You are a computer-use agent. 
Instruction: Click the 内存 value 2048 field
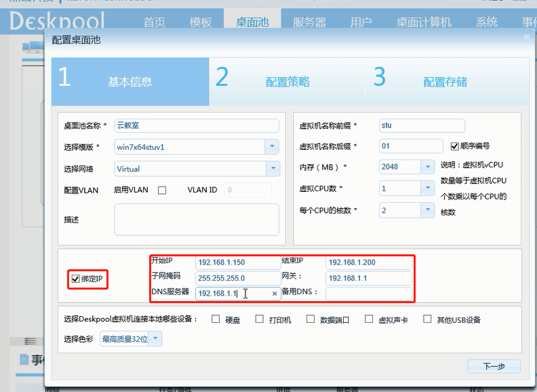tap(400, 167)
